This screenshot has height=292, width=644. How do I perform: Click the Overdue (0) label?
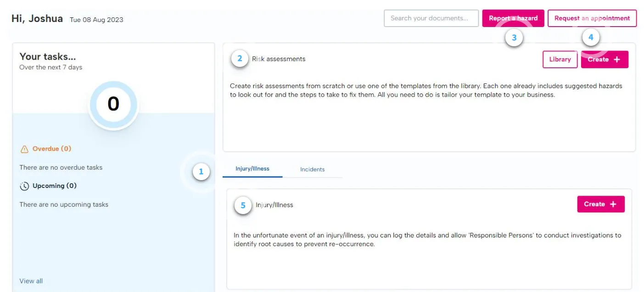coord(52,149)
